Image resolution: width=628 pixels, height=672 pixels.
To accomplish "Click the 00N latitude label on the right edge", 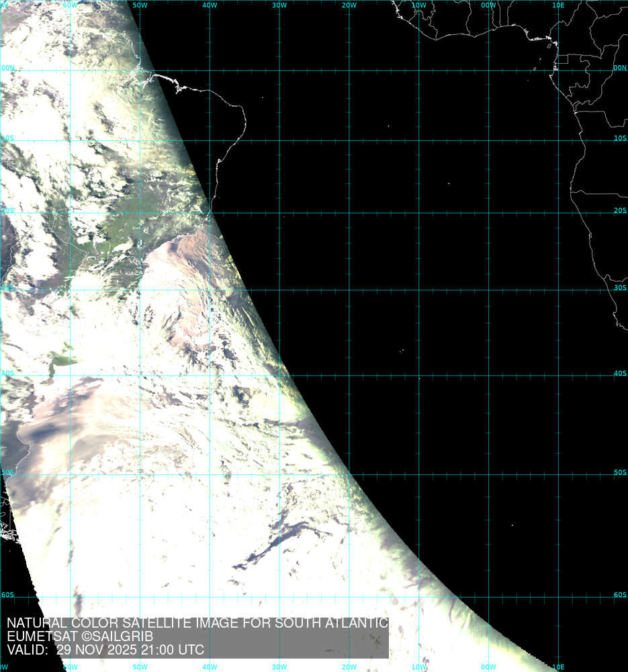I will [x=620, y=68].
